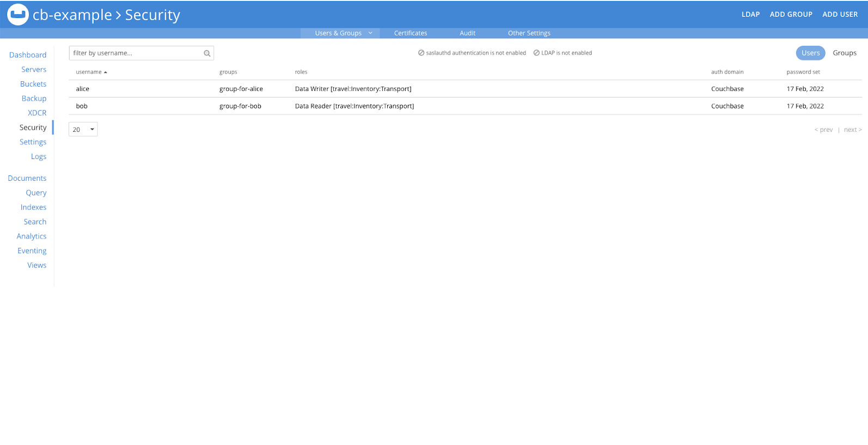Switch to Groups view toggle
The height and width of the screenshot is (445, 868).
pyautogui.click(x=844, y=53)
